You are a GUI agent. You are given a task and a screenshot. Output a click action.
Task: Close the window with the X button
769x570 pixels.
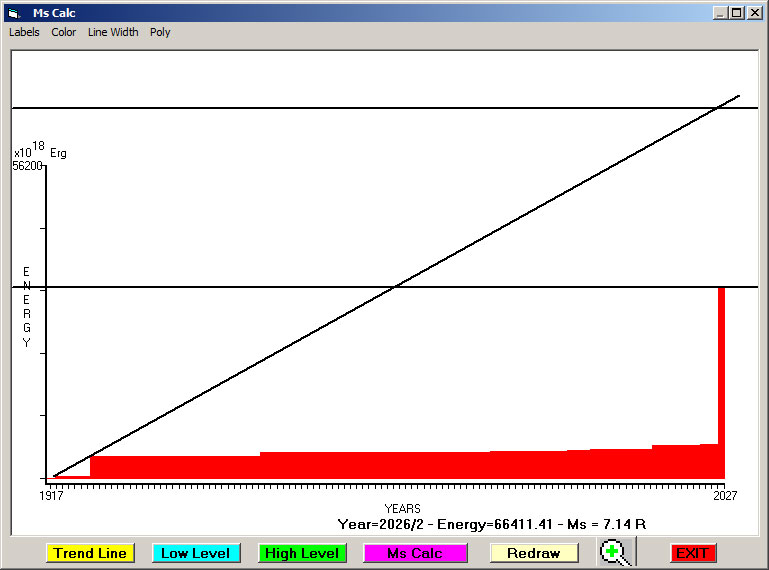click(x=754, y=13)
